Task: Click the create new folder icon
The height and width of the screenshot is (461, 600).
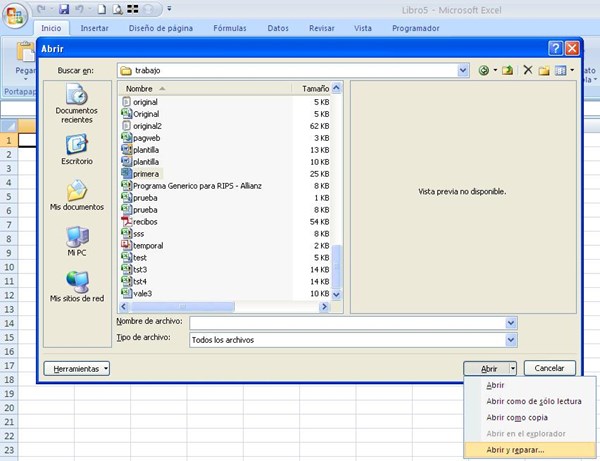Action: (x=544, y=71)
